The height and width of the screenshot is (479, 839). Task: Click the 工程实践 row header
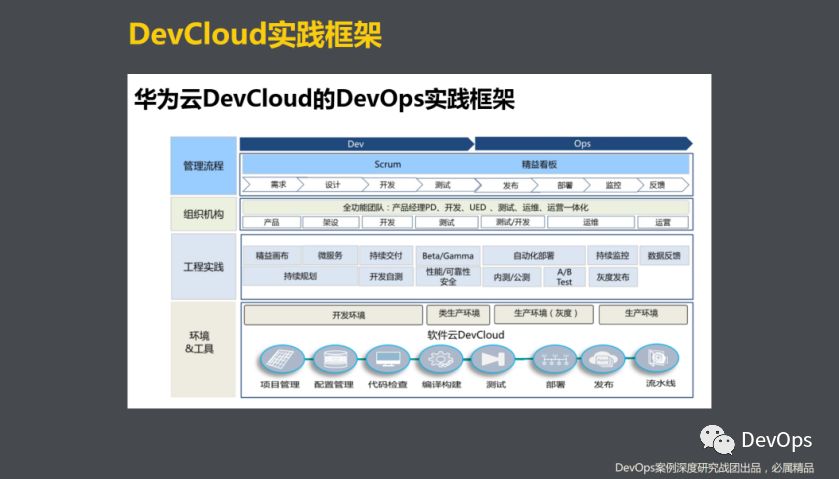(203, 267)
